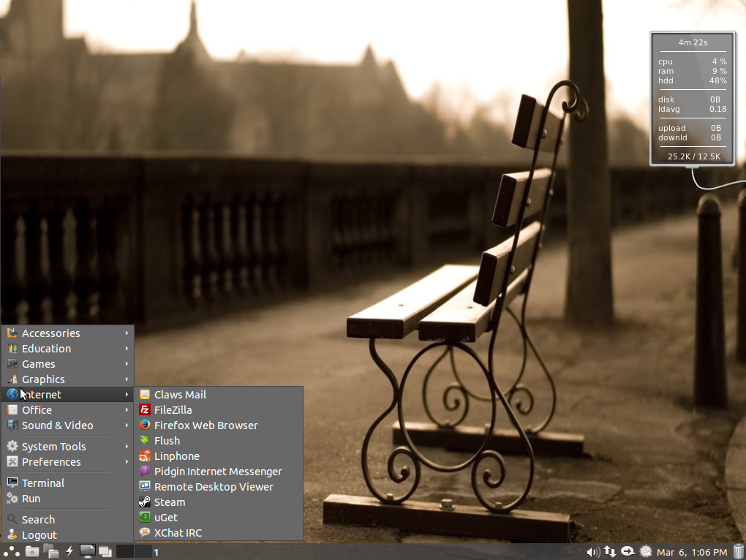Choose Logout from the main menu
This screenshot has height=560, width=746.
click(x=39, y=535)
